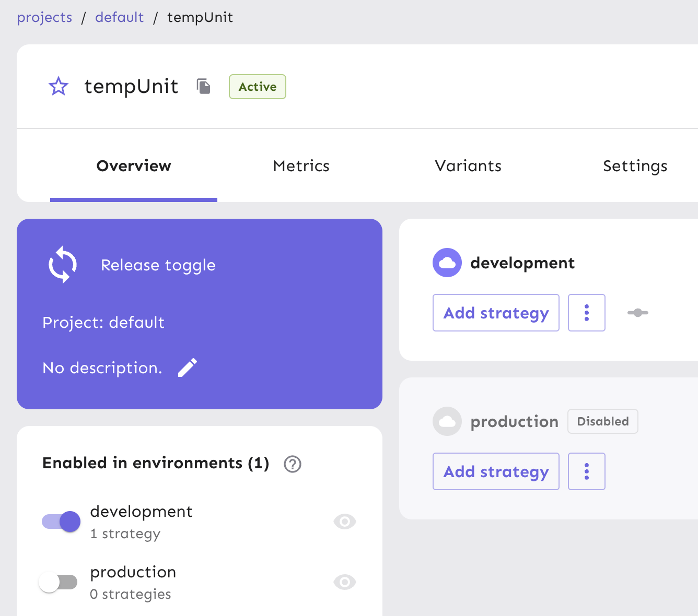Click the strategy status icon beside development menu
This screenshot has height=616, width=698.
click(638, 313)
